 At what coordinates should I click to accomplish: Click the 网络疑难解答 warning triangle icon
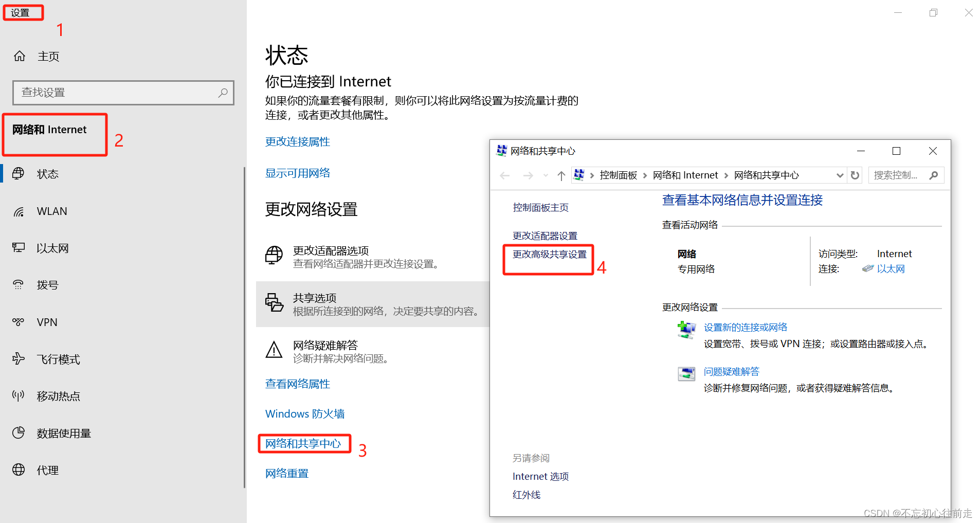point(274,350)
